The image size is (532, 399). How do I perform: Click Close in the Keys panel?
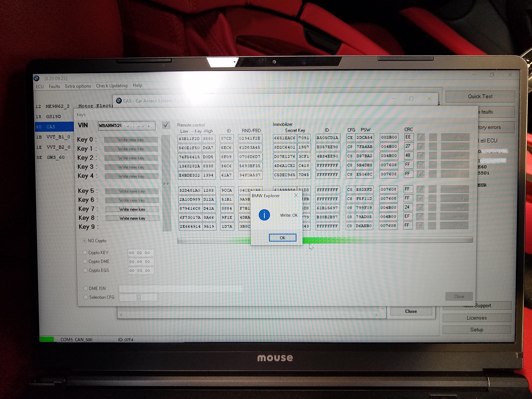tap(459, 296)
